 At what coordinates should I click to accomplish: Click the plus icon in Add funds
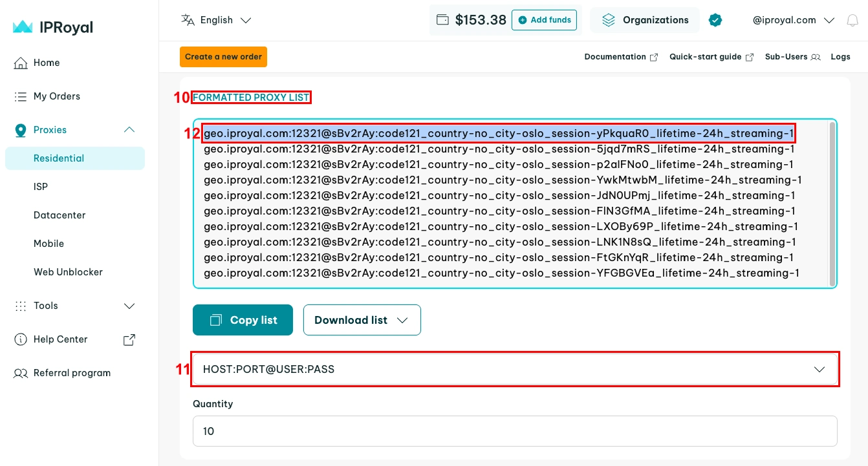pos(523,20)
